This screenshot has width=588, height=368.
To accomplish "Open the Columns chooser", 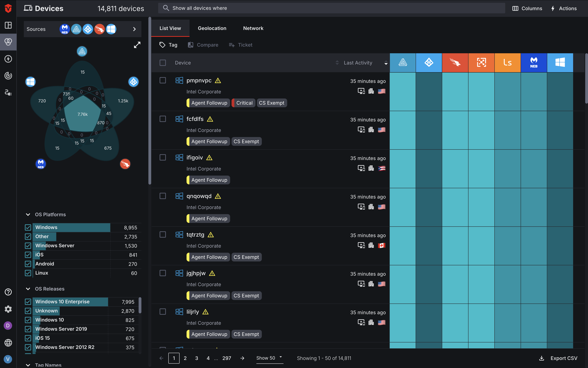I will point(527,8).
